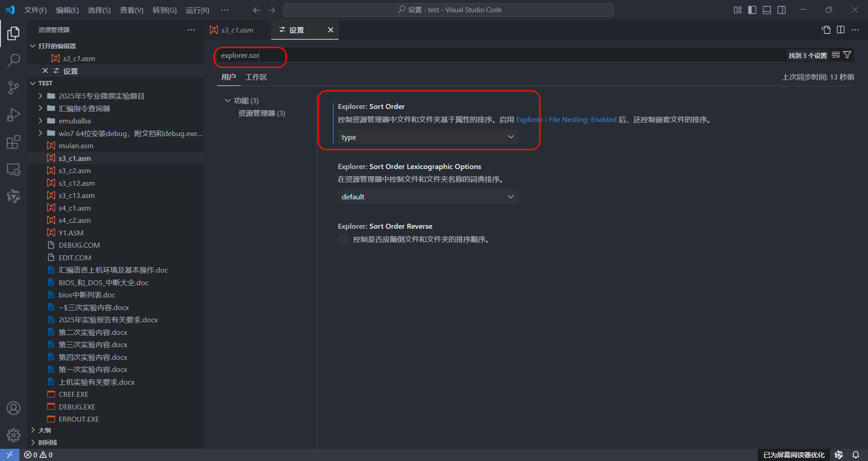Image resolution: width=868 pixels, height=461 pixels.
Task: Follow the File Nesting: Enabled link
Action: tap(566, 119)
